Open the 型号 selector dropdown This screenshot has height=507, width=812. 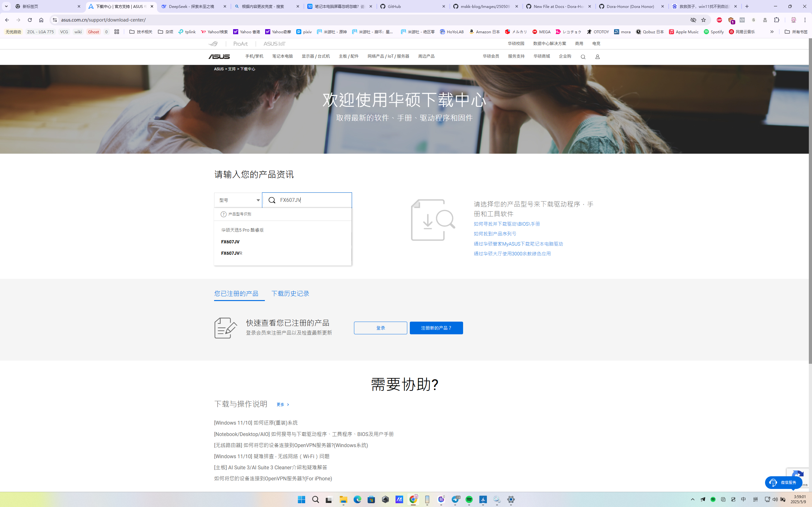pos(238,200)
